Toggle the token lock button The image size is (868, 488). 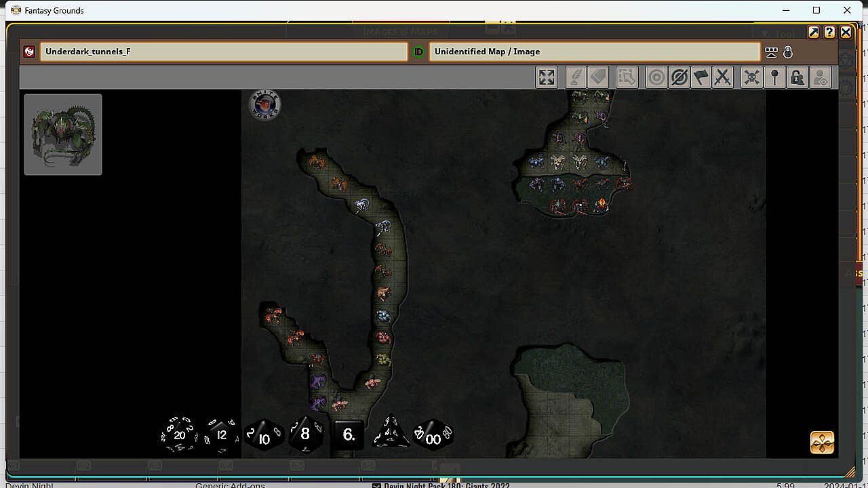(797, 77)
